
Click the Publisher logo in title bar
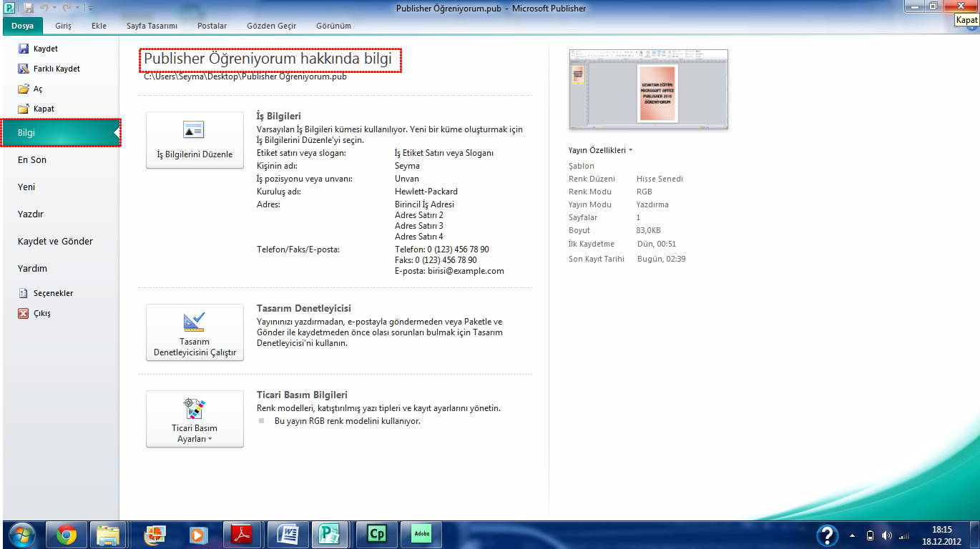tap(10, 8)
